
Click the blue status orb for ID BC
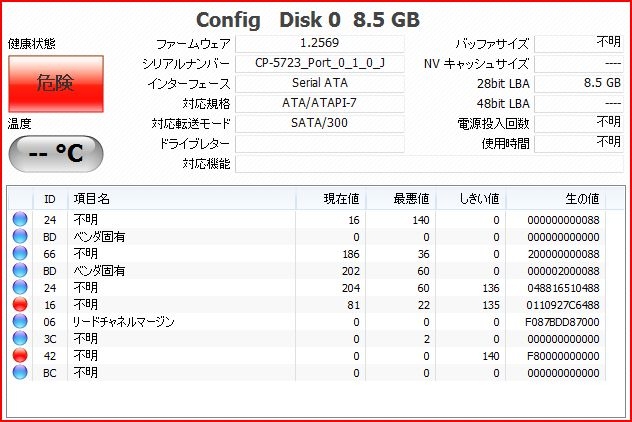coord(19,372)
